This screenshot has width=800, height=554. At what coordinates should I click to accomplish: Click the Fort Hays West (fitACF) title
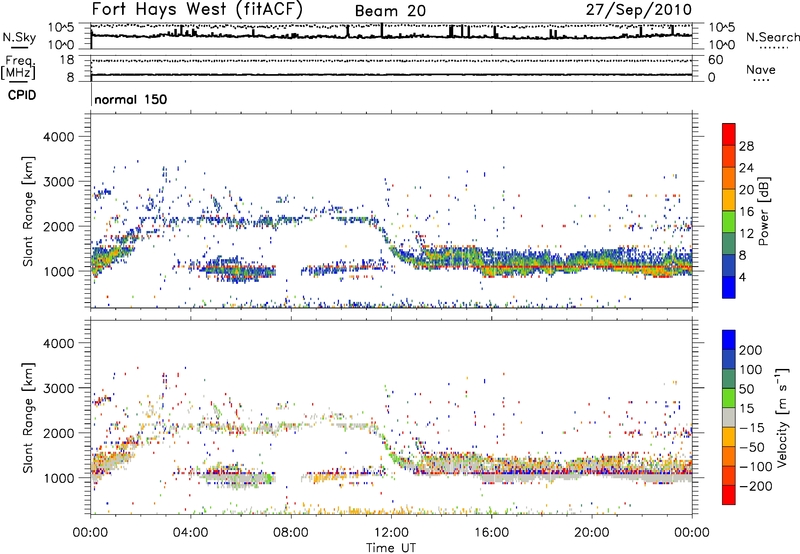click(x=197, y=9)
